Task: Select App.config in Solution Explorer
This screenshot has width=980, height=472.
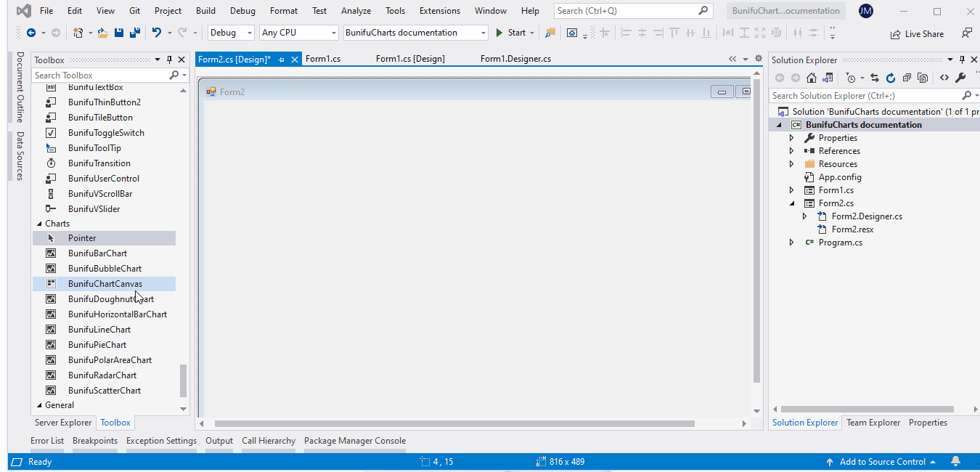Action: pyautogui.click(x=840, y=177)
